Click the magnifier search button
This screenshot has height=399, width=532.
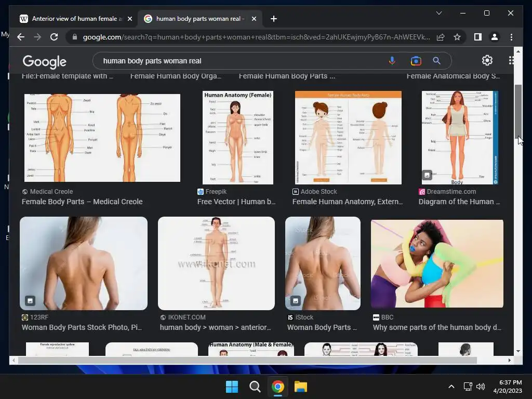[x=436, y=61]
